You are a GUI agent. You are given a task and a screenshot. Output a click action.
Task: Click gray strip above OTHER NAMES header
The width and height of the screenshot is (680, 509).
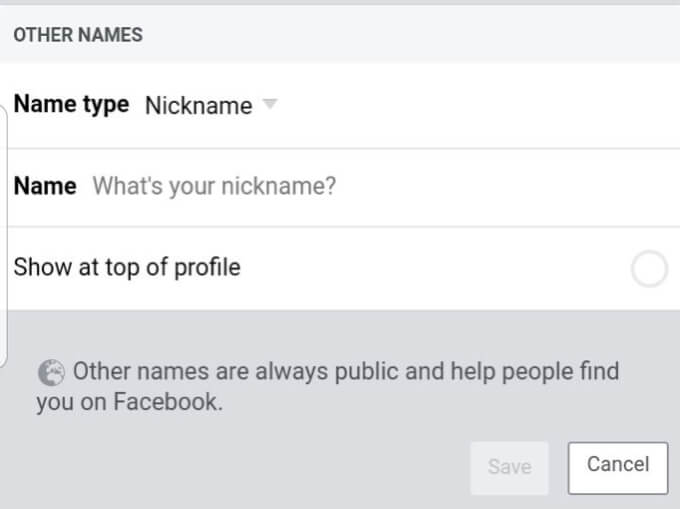click(x=340, y=3)
